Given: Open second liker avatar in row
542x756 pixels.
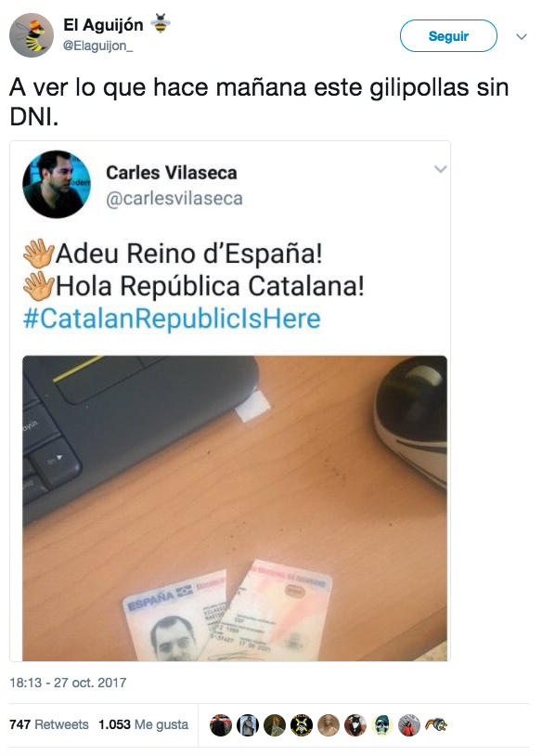Looking at the screenshot, I should coord(248,725).
